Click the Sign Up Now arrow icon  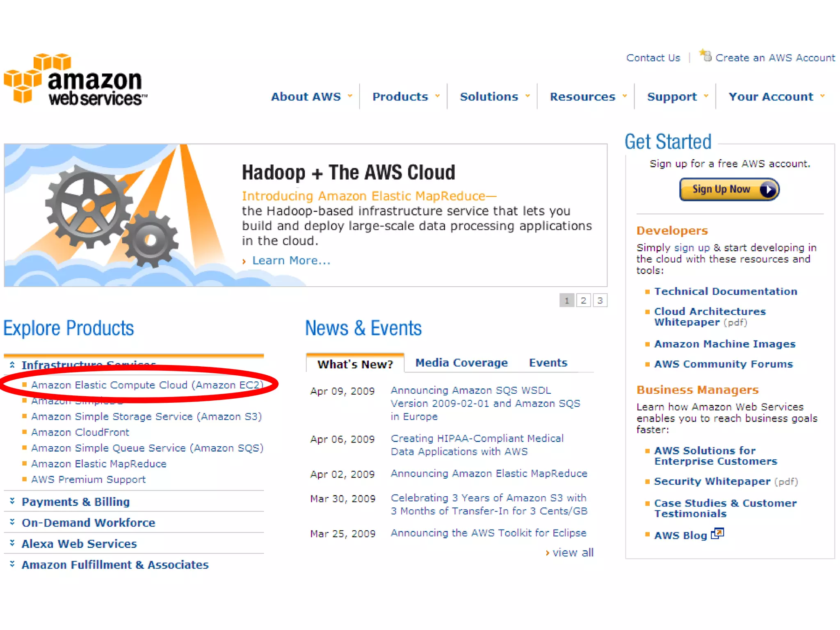(767, 189)
